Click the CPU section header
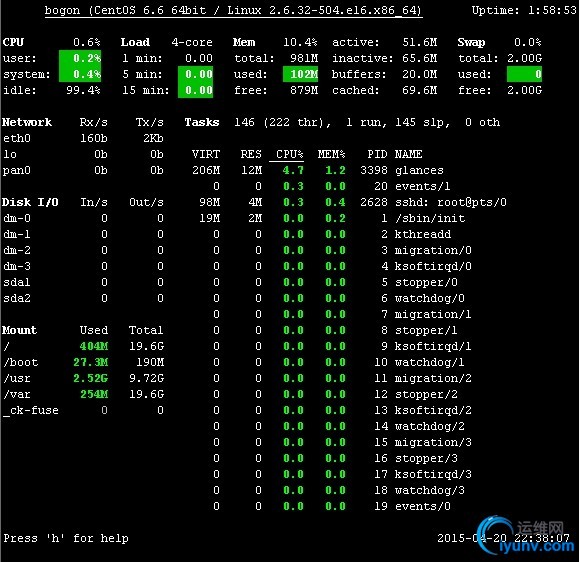Screen dimensions: 580x562 [13, 42]
